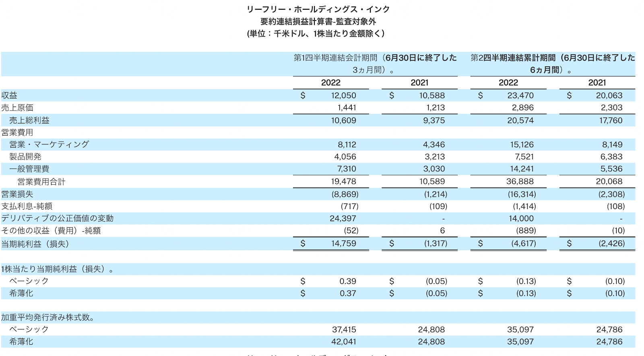Click general admin value 14,241
Screen dimensions: 644x356
tap(522, 169)
